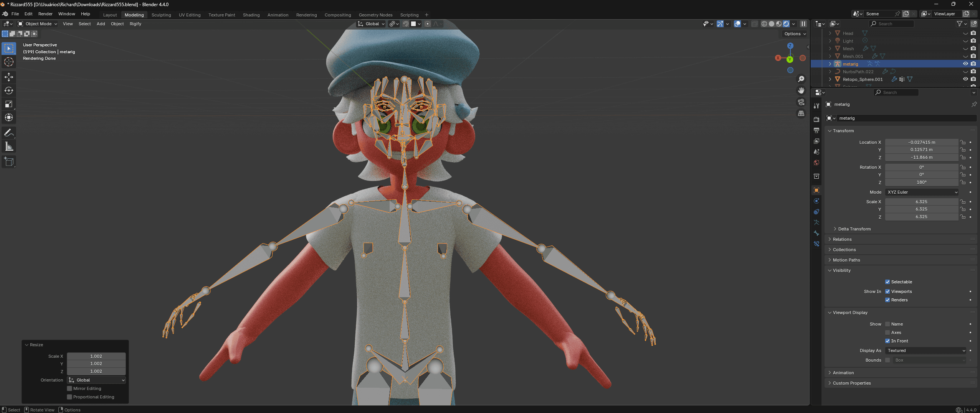Image resolution: width=980 pixels, height=413 pixels.
Task: Switch to material preview shading
Action: coord(779,24)
